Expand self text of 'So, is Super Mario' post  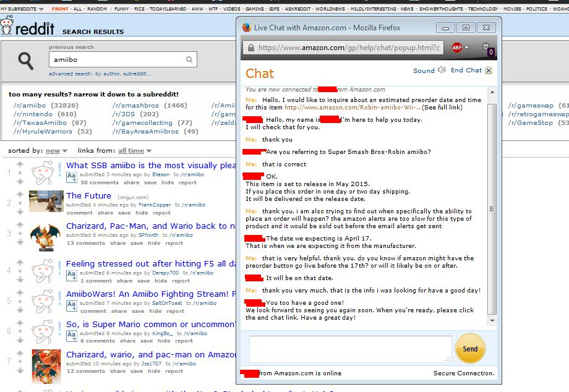click(72, 336)
